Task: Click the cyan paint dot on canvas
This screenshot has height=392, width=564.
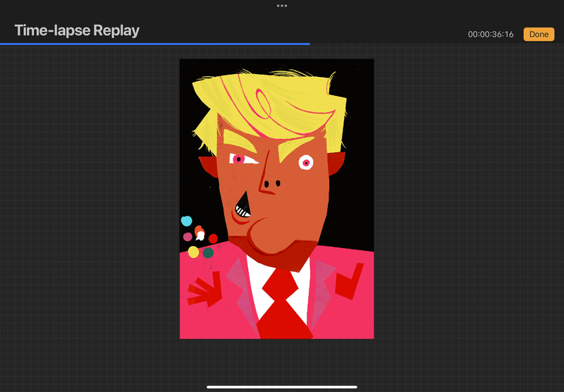Action: pyautogui.click(x=186, y=221)
